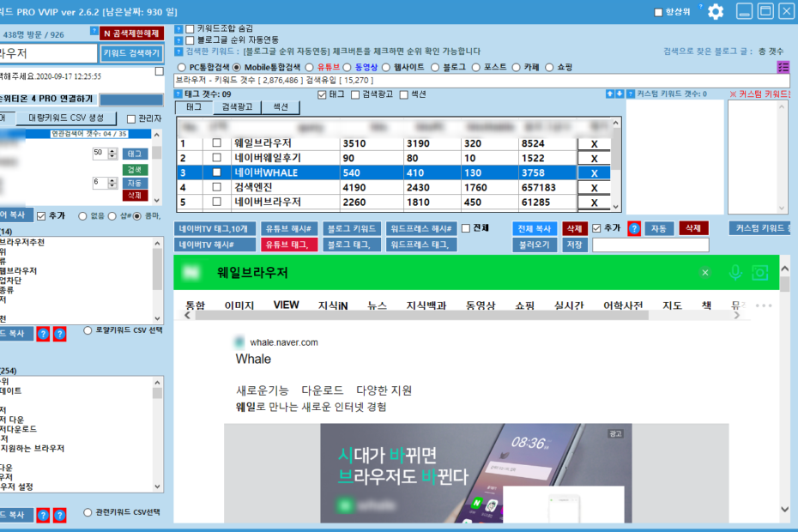This screenshot has width=798, height=532.
Task: Open the 이미지 tab in Naver results
Action: tap(239, 305)
